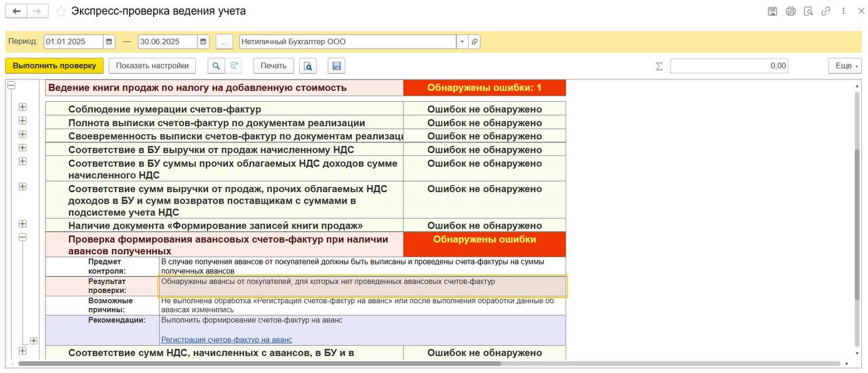Expand Наличие документа Формирование записей row
The width and height of the screenshot is (868, 373).
coord(22,224)
